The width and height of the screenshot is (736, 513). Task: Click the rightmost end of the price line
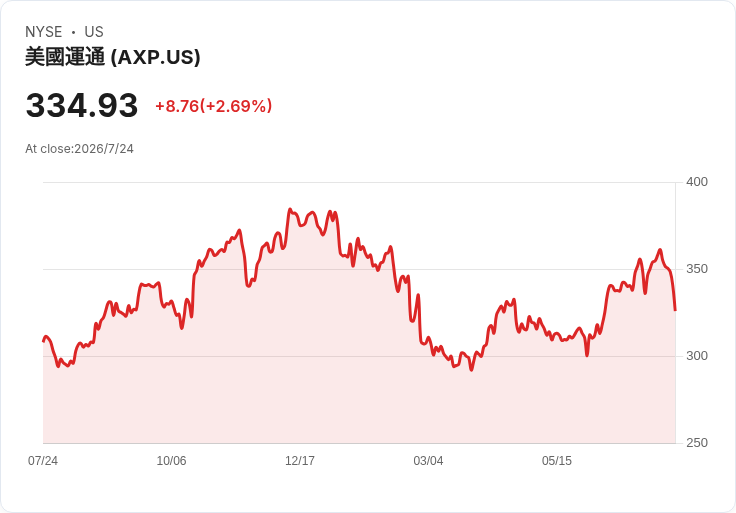(675, 310)
